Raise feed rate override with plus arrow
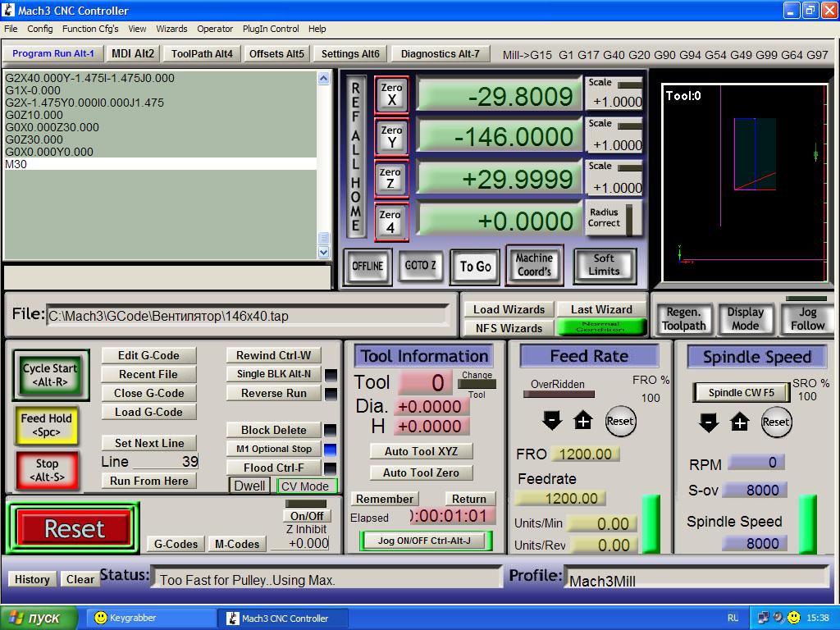Screen dimensions: 840x630 (x=583, y=421)
